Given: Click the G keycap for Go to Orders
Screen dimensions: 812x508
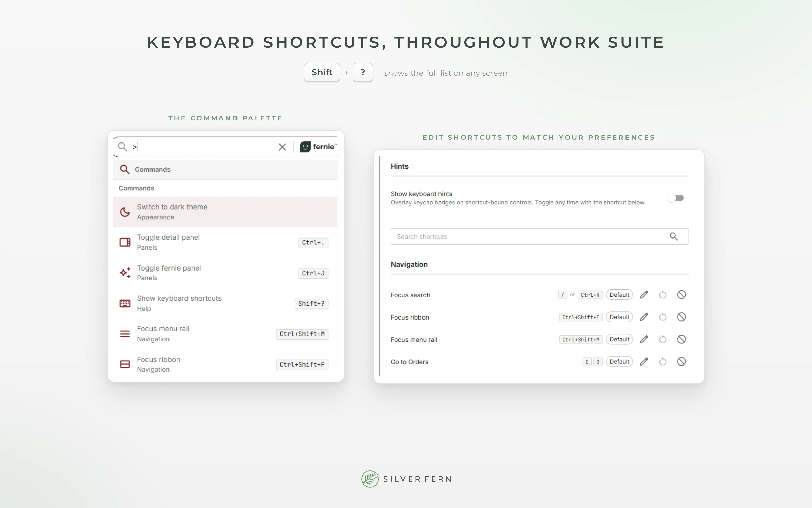Looking at the screenshot, I should (x=587, y=362).
